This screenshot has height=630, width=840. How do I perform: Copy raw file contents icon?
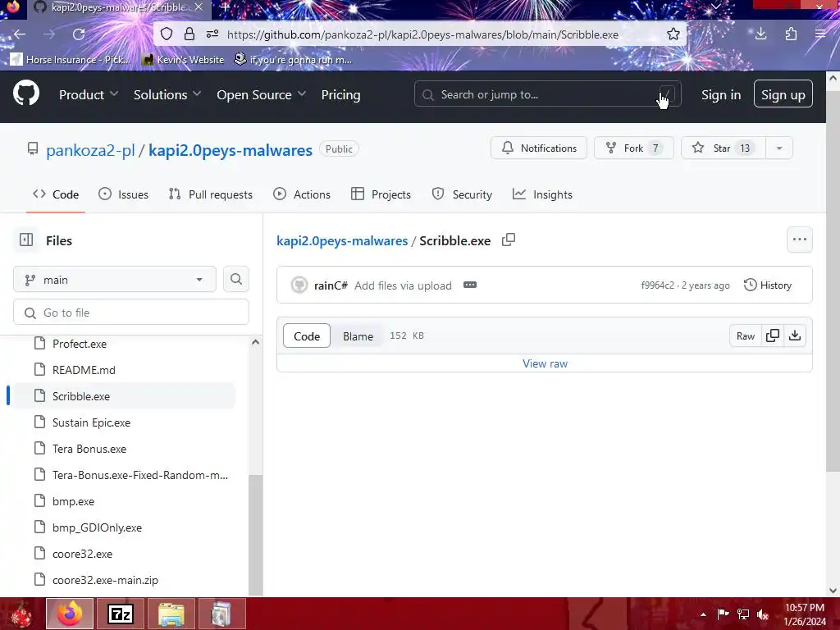pyautogui.click(x=773, y=336)
